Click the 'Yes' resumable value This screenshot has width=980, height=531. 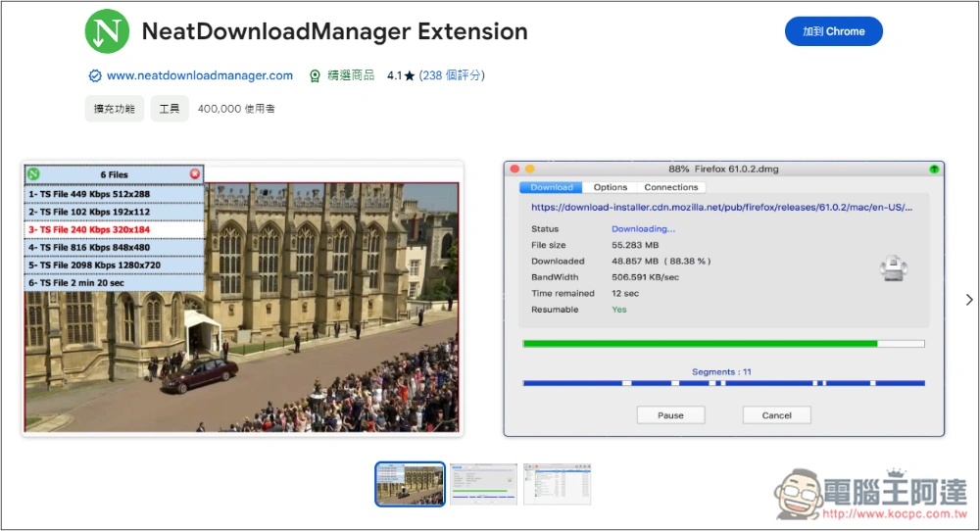pyautogui.click(x=618, y=310)
